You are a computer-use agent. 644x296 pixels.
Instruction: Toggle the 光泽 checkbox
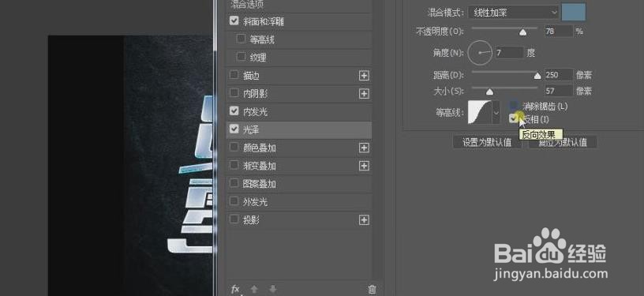click(234, 129)
